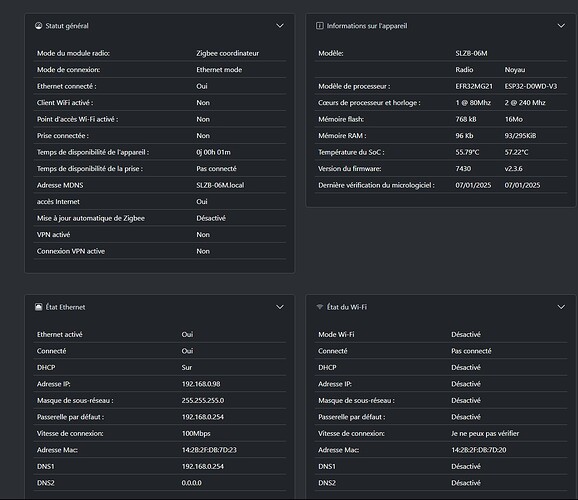Click the Informations sur l'appareil info icon
The width and height of the screenshot is (578, 500).
[x=320, y=26]
